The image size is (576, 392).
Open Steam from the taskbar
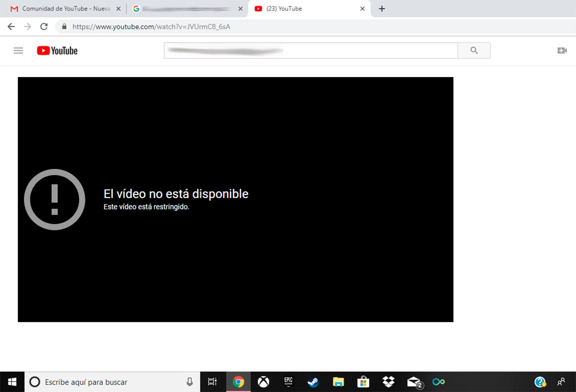pyautogui.click(x=313, y=382)
